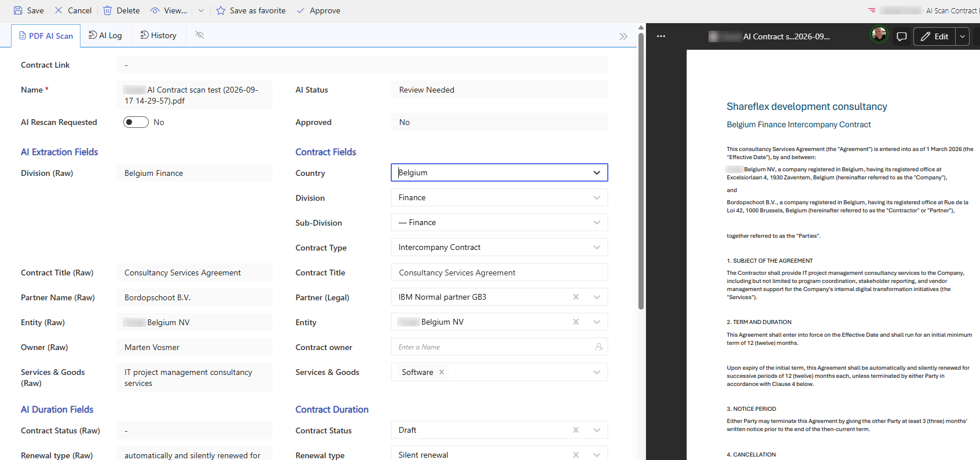Expand the Services & Goods dropdown chevron
Screen dimensions: 980x460
pyautogui.click(x=597, y=372)
